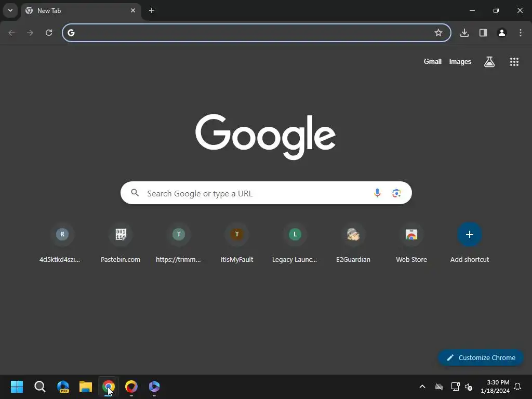532x399 pixels.
Task: Focus the Chrome address bar
Action: click(x=257, y=33)
